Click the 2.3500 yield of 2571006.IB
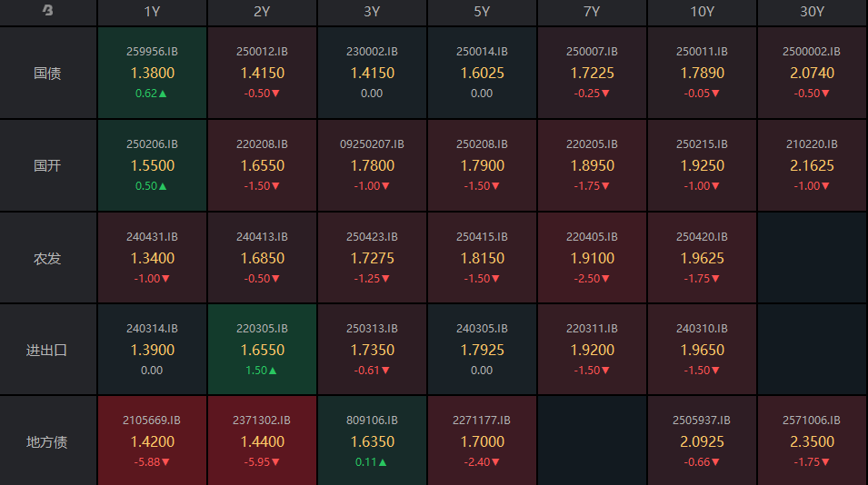Image resolution: width=868 pixels, height=485 pixels. click(812, 442)
